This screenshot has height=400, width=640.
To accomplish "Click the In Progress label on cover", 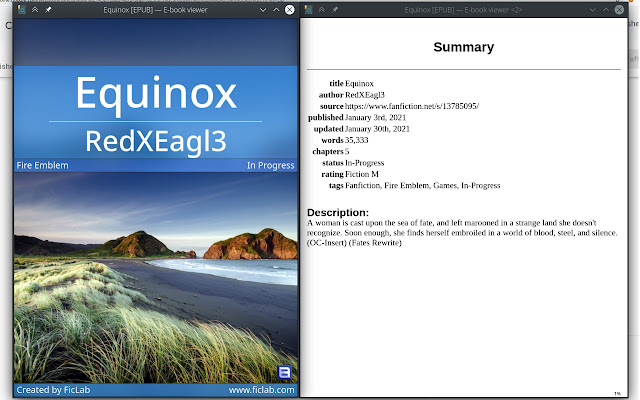I will (x=271, y=165).
